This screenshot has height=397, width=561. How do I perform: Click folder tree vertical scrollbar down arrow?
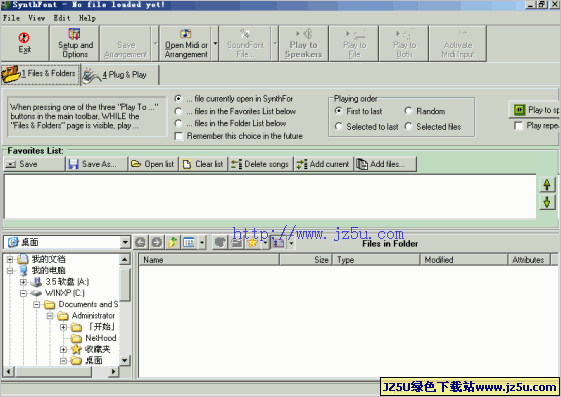[125, 360]
